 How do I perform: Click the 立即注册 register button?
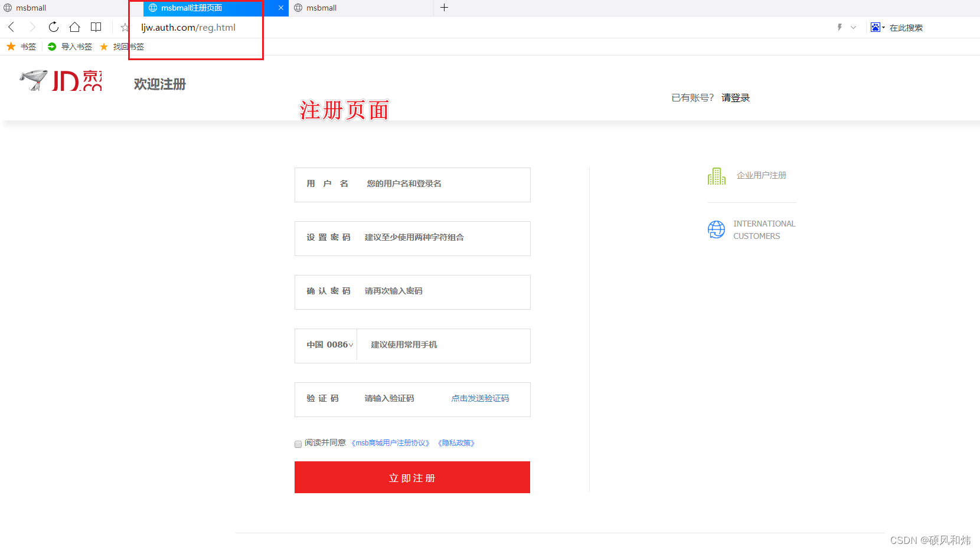pyautogui.click(x=411, y=477)
